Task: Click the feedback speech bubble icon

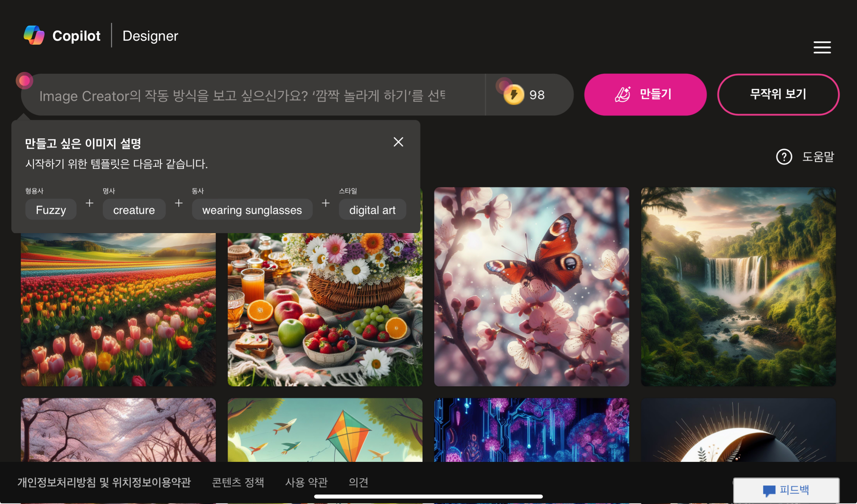Action: coord(769,491)
